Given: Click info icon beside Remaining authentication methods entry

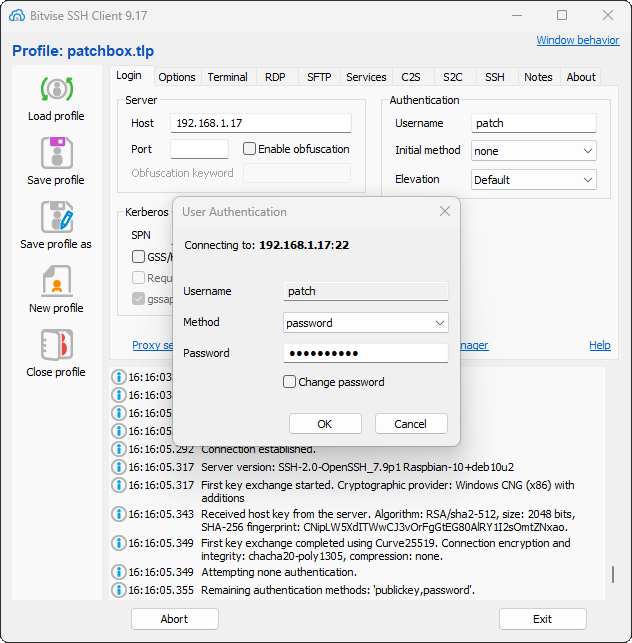Looking at the screenshot, I should (x=119, y=590).
